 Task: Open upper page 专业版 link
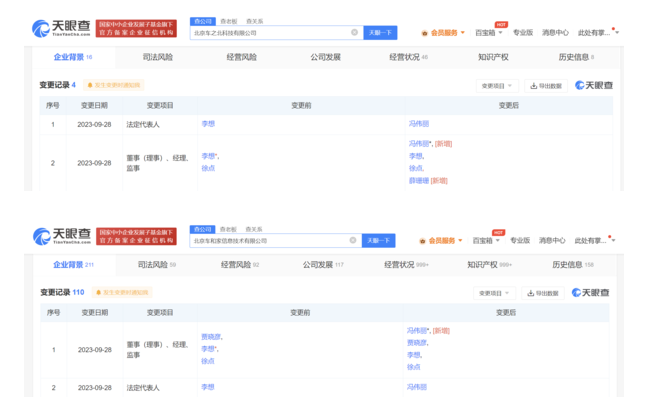[523, 33]
